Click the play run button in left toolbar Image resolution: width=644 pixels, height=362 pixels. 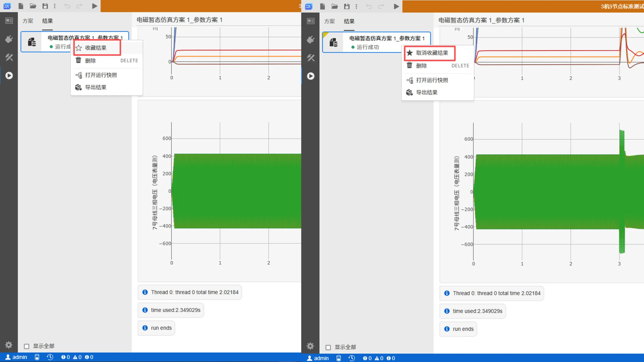click(x=94, y=6)
